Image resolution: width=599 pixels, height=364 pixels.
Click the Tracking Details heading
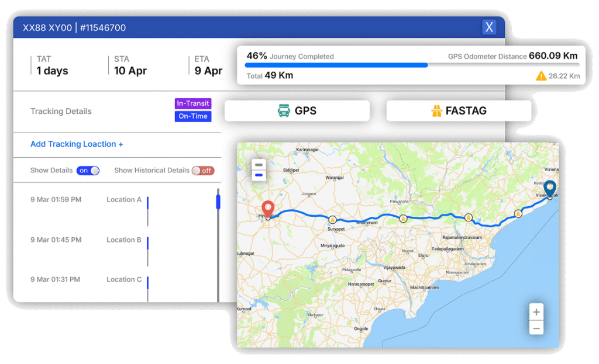(61, 112)
